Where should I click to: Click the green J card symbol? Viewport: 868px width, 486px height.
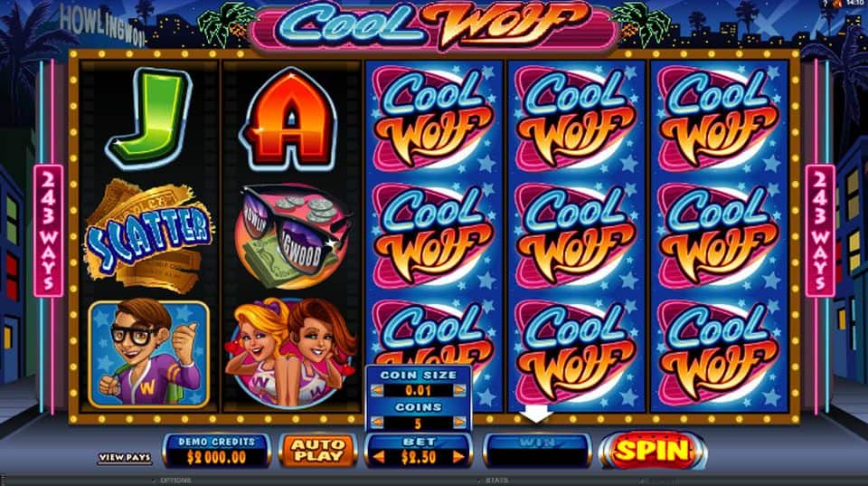[x=149, y=118]
